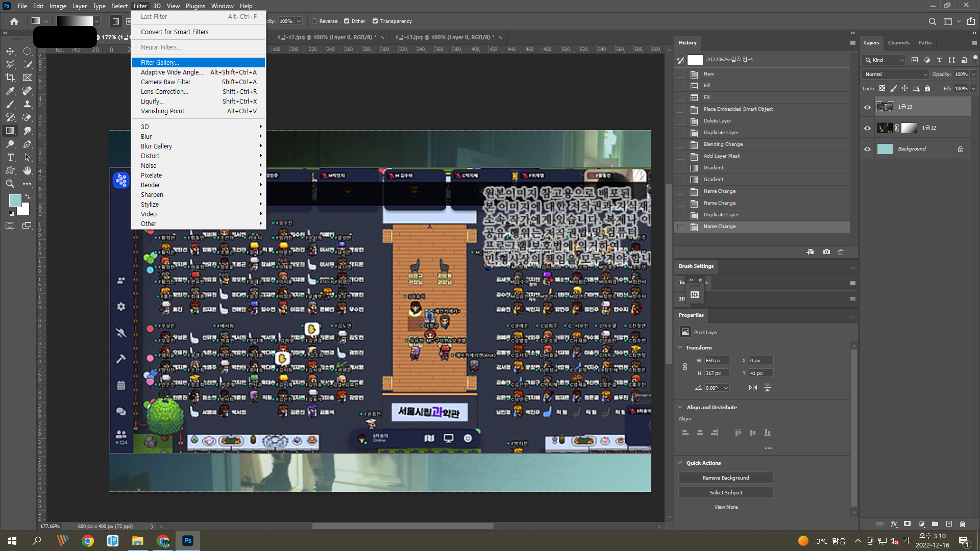Click the Layers panel delete layer trash icon
980x551 pixels.
(x=962, y=524)
